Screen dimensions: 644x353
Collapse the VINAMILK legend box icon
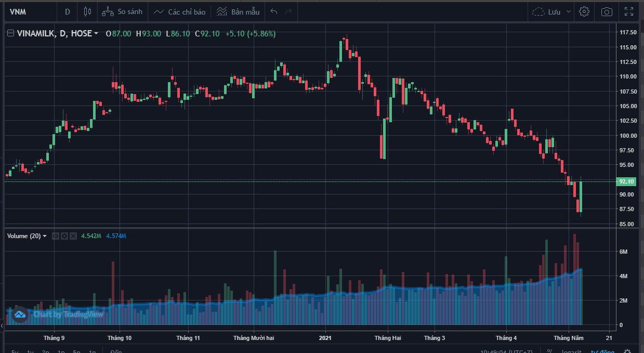pos(10,33)
